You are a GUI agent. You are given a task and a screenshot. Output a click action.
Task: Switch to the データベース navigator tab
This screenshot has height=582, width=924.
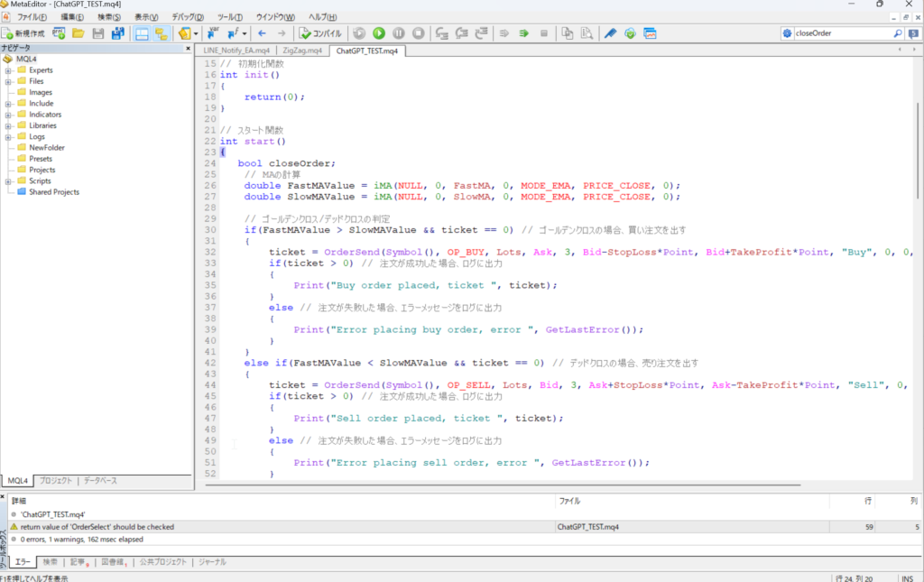click(x=100, y=481)
